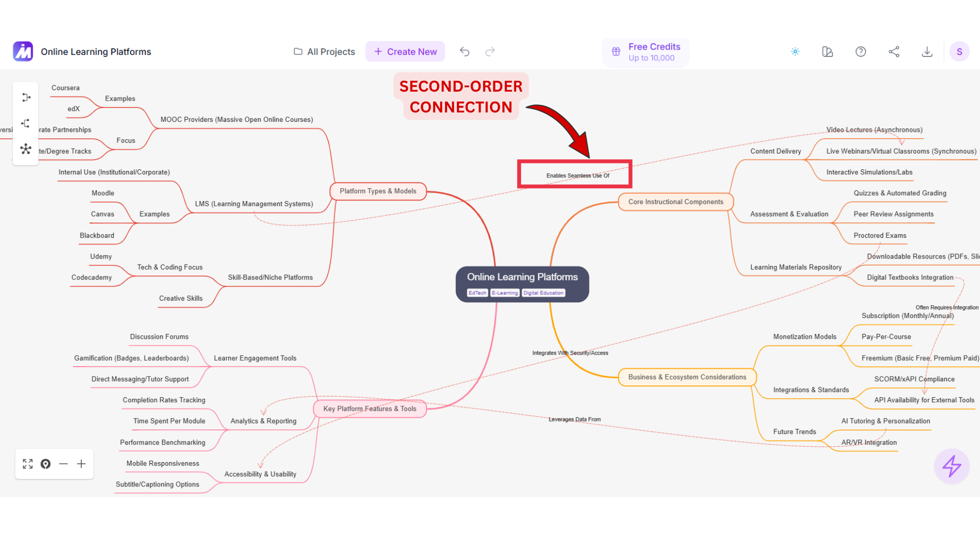Screen dimensions: 980x535
Task: Click the Create New button
Action: [x=405, y=51]
